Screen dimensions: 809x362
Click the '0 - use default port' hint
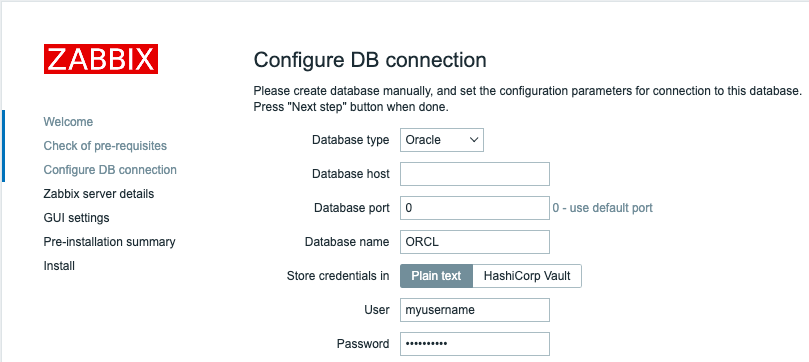point(603,208)
